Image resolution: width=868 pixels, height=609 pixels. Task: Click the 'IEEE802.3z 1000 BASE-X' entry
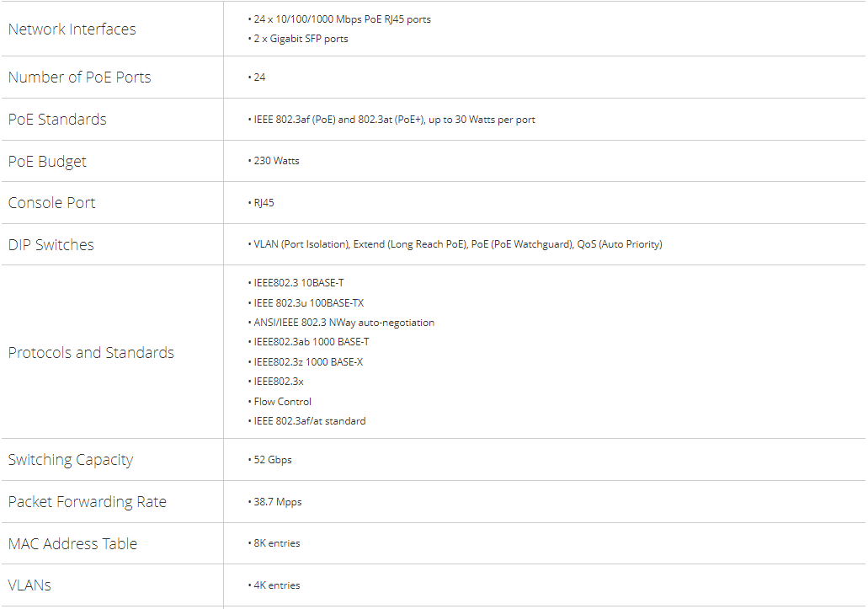(308, 362)
